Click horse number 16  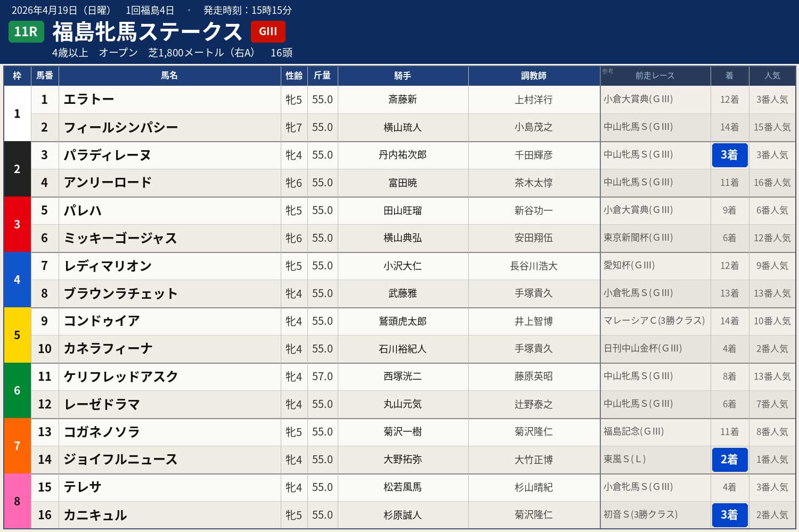45,515
